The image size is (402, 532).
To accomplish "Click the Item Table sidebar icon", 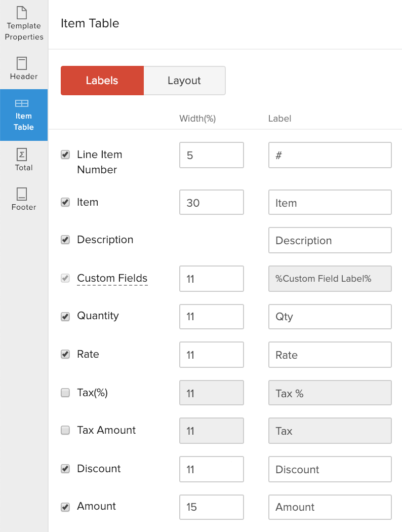I will pyautogui.click(x=23, y=115).
